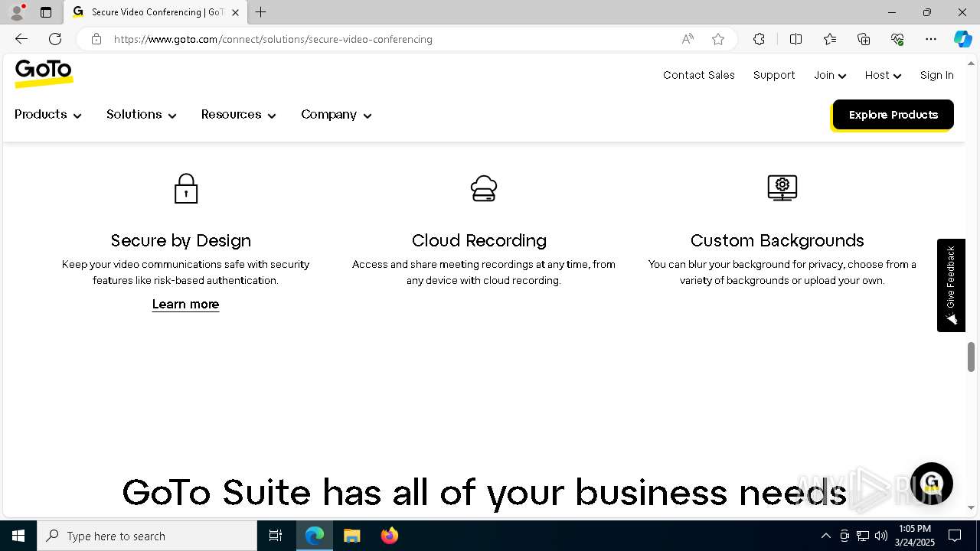The height and width of the screenshot is (551, 980).
Task: Click the Custom Backgrounds heading
Action: (x=777, y=240)
